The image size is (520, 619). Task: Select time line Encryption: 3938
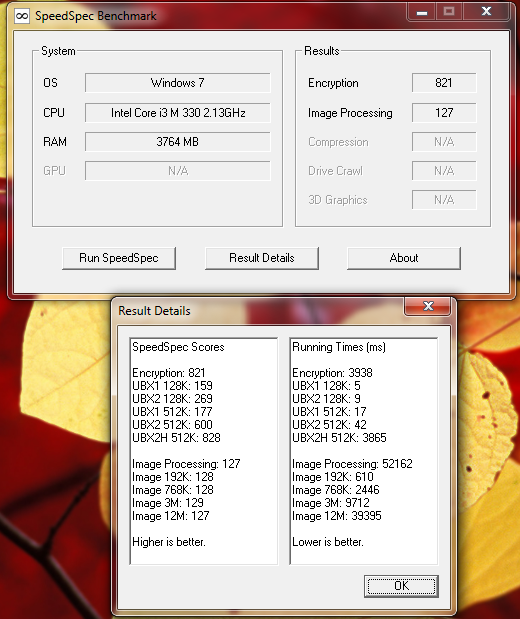pos(332,373)
